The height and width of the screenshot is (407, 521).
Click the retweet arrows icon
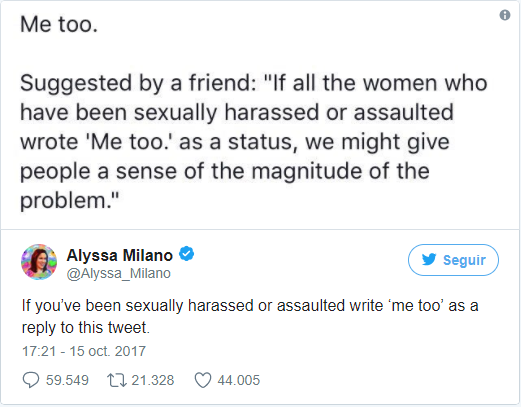coord(117,380)
